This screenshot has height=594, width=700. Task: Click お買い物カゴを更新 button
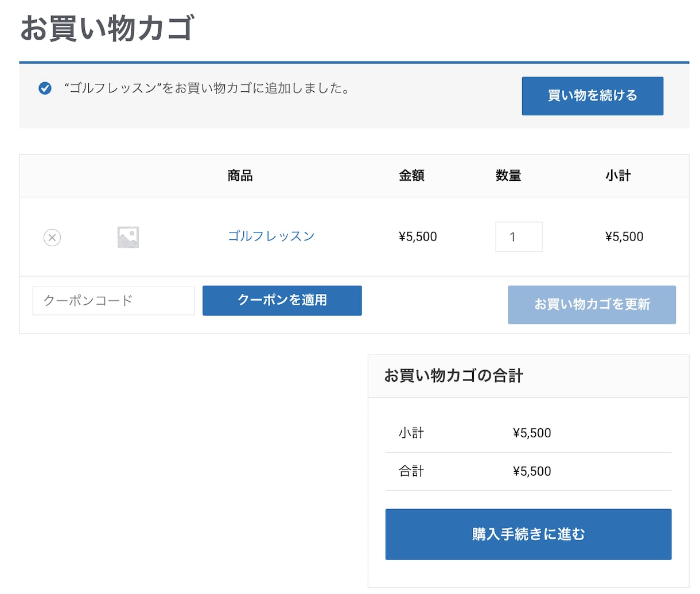(592, 305)
